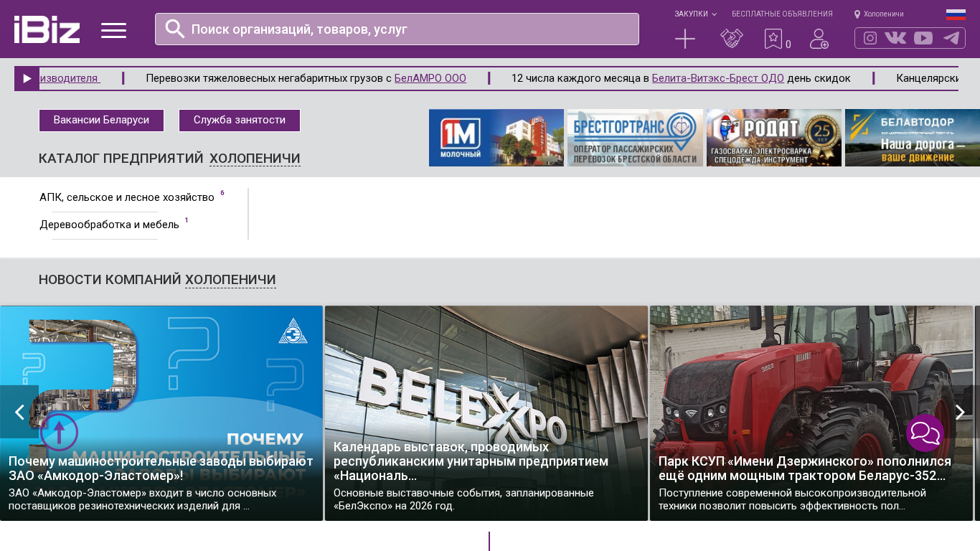Click the iBiz logo
The image size is (980, 551).
click(47, 29)
